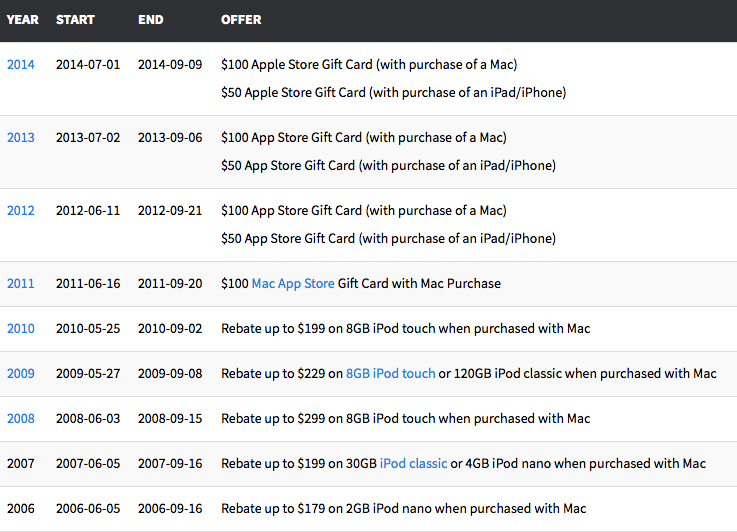Click the 2013 $50 App Store Gift Card offer

click(x=388, y=165)
